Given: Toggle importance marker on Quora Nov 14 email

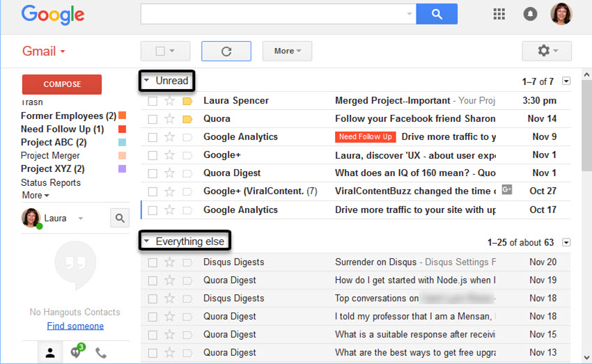Looking at the screenshot, I should click(x=187, y=119).
